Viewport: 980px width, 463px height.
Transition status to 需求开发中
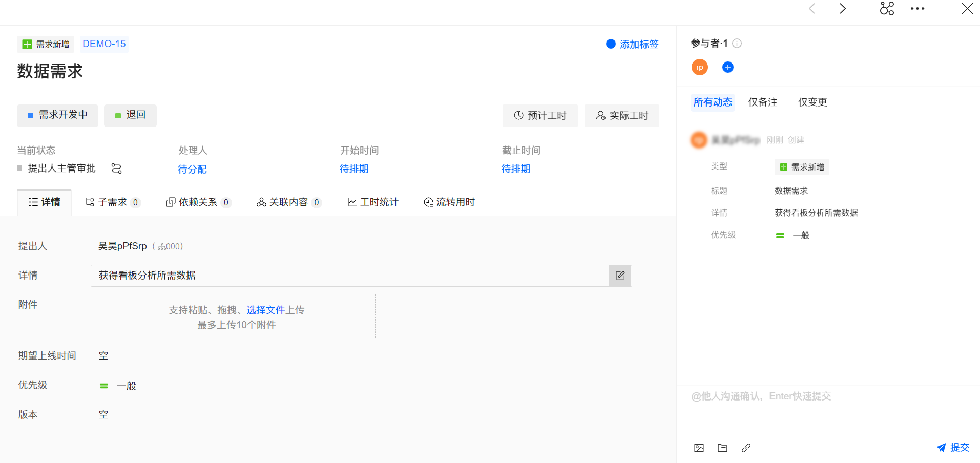57,115
